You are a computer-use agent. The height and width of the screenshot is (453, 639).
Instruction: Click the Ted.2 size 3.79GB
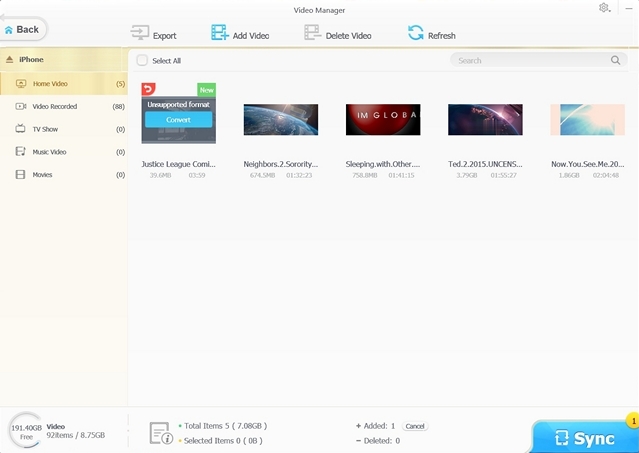point(467,175)
